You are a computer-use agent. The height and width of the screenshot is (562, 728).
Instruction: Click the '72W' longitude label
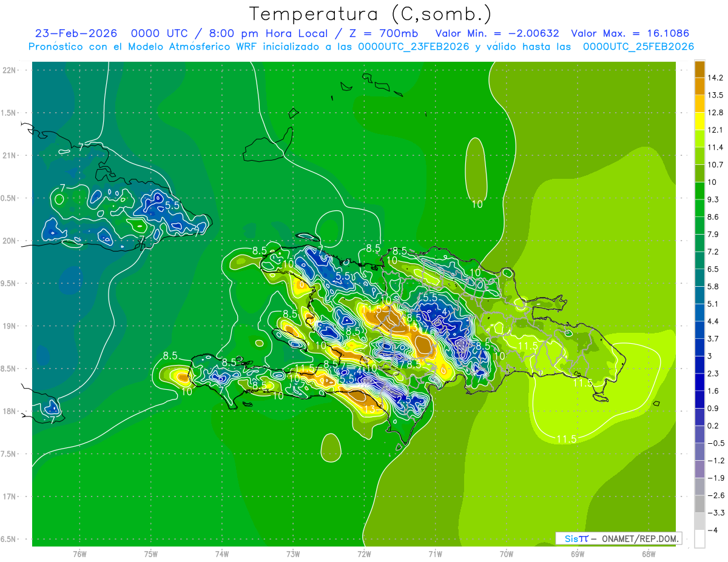point(364,554)
